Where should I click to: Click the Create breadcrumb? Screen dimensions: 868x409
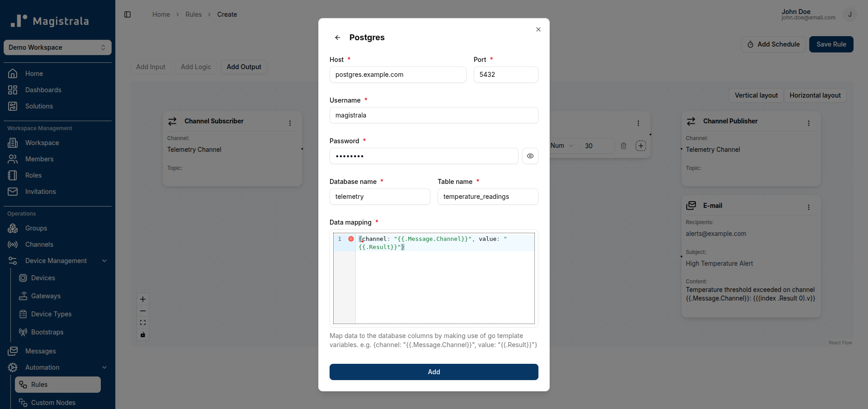coord(227,14)
